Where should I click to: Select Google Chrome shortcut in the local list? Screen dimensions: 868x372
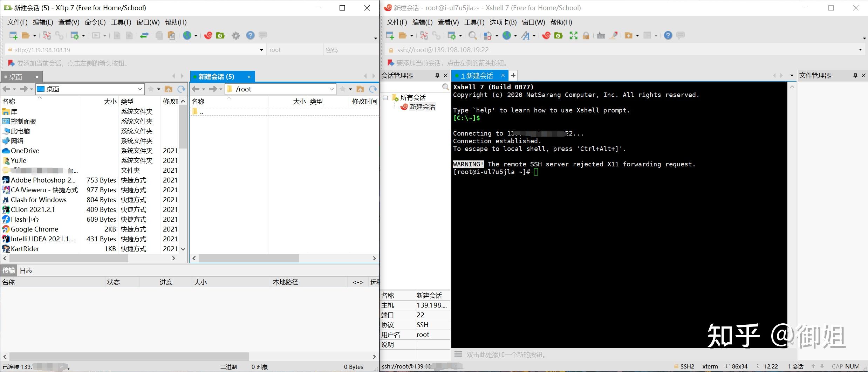(x=34, y=229)
